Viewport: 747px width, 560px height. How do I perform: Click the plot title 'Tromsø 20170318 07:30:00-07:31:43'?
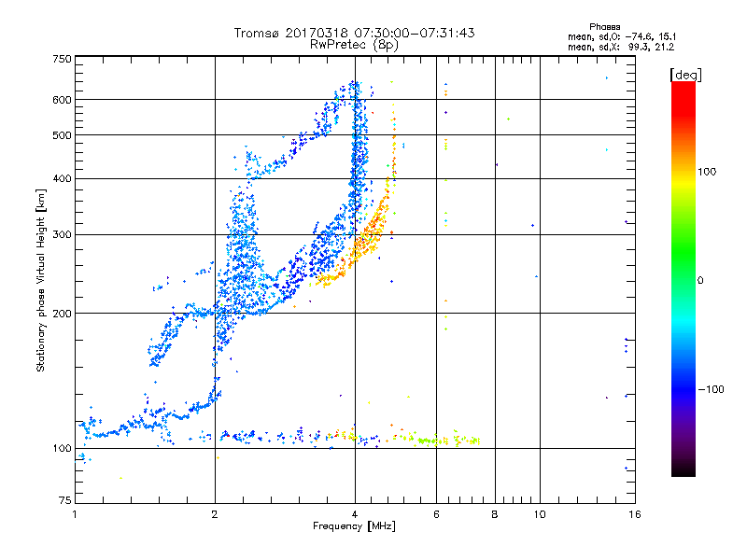pyautogui.click(x=355, y=33)
